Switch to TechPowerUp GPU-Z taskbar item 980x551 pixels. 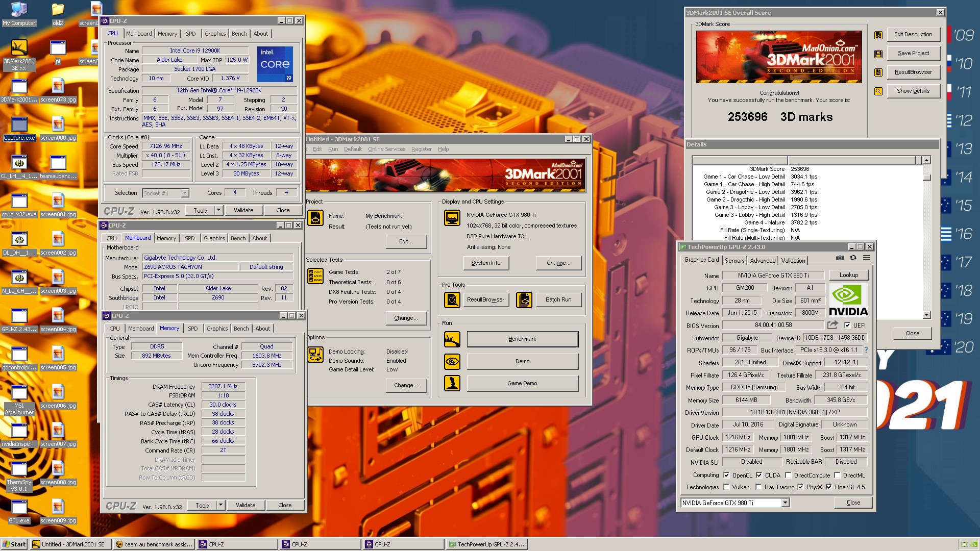pyautogui.click(x=486, y=544)
